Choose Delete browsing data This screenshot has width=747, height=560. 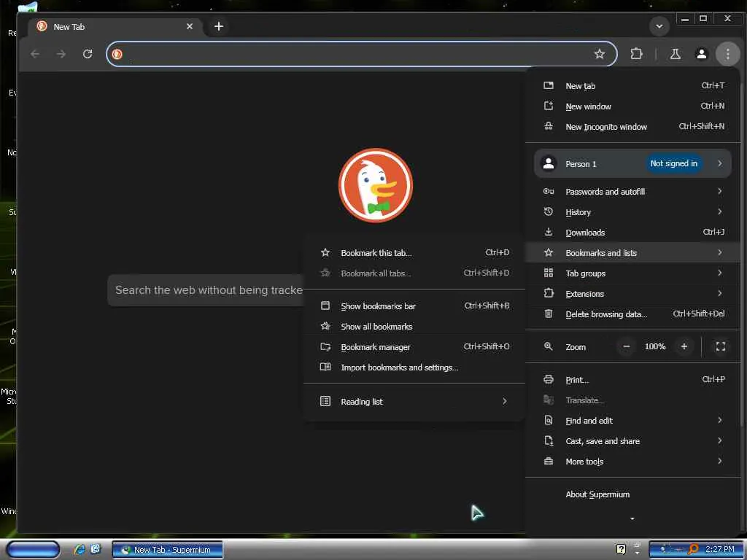[633, 314]
